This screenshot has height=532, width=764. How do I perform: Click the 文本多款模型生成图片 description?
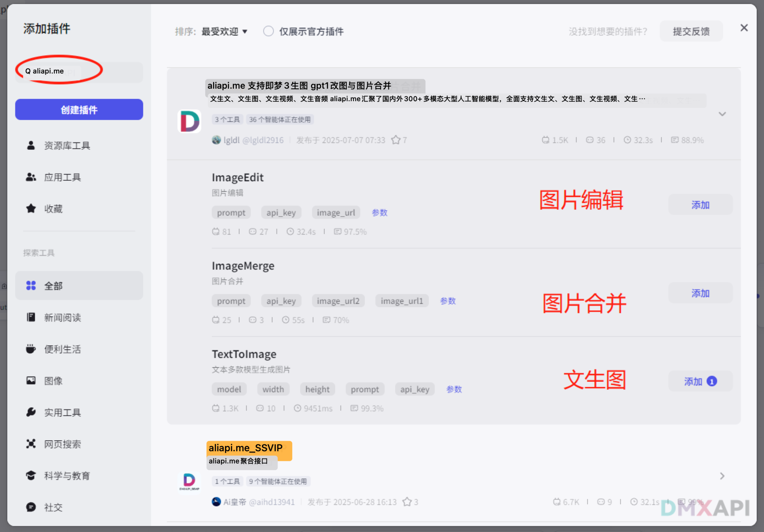click(x=251, y=369)
